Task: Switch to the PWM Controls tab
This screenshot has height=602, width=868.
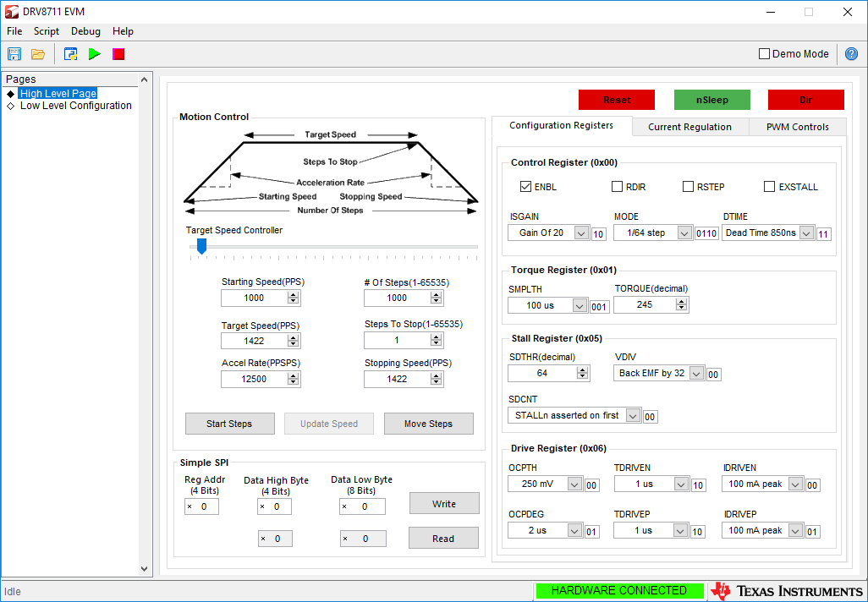Action: coord(798,127)
